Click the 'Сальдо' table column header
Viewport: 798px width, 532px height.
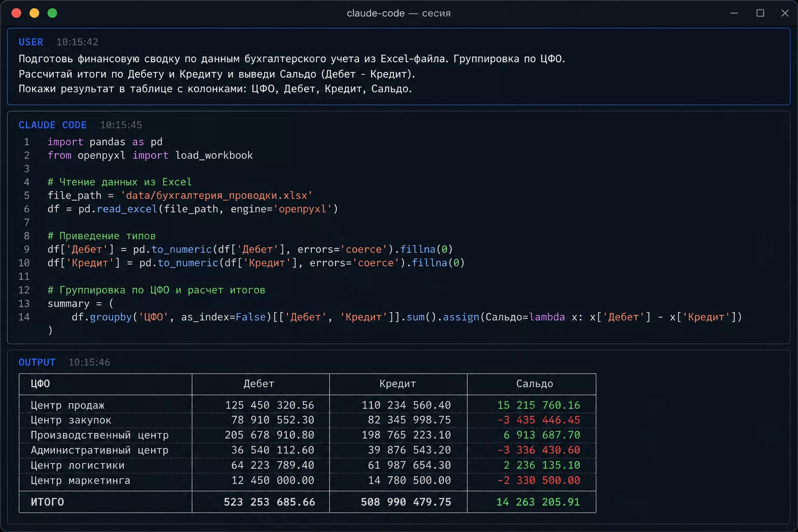535,384
